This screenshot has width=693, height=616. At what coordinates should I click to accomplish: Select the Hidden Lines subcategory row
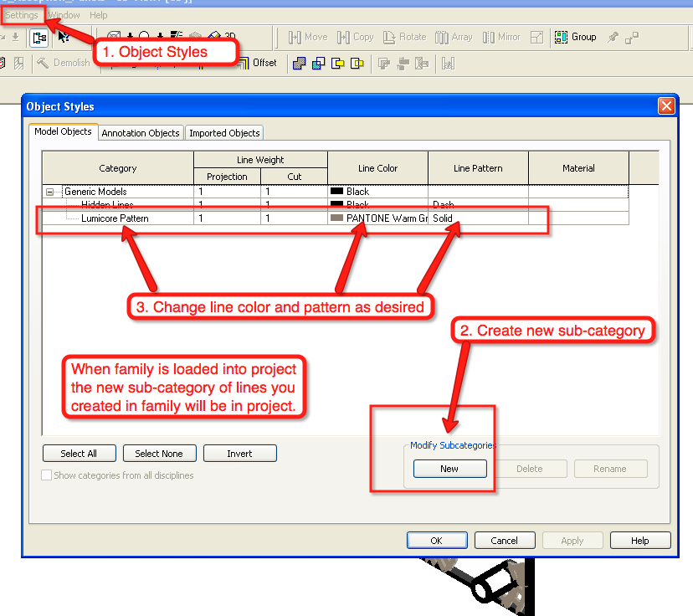(x=336, y=204)
